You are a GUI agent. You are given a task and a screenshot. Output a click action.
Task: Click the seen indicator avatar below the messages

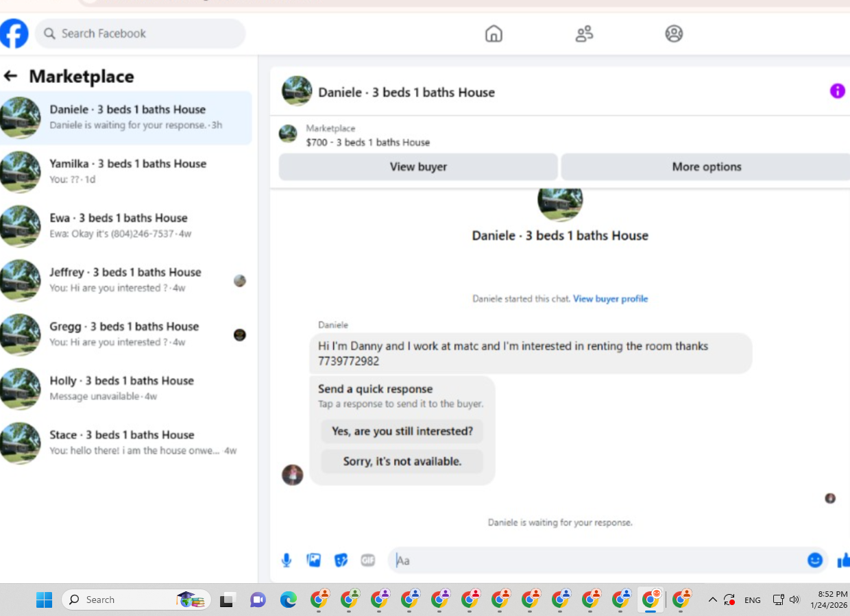pos(830,498)
